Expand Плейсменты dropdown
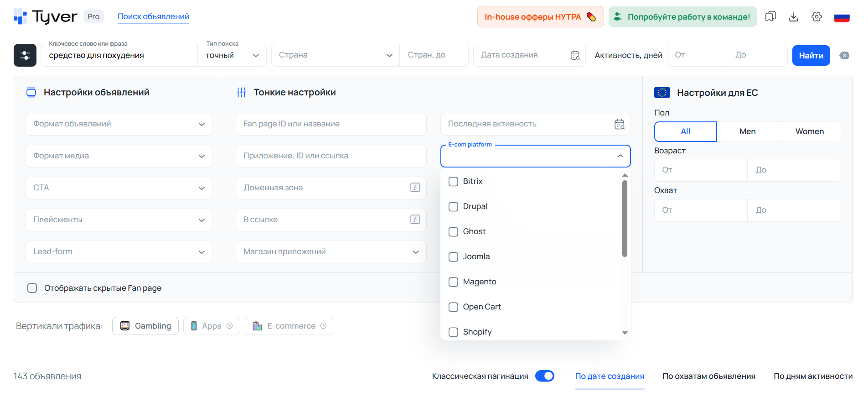This screenshot has width=868, height=393. click(119, 220)
